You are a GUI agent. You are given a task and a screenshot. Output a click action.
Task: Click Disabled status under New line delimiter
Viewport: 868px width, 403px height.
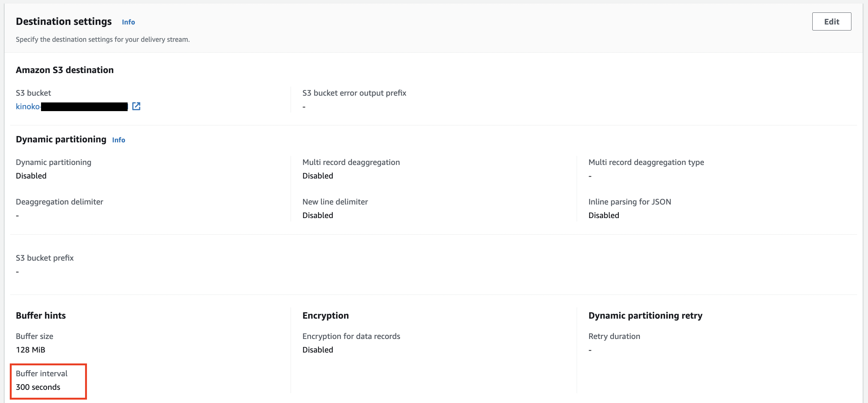(318, 215)
